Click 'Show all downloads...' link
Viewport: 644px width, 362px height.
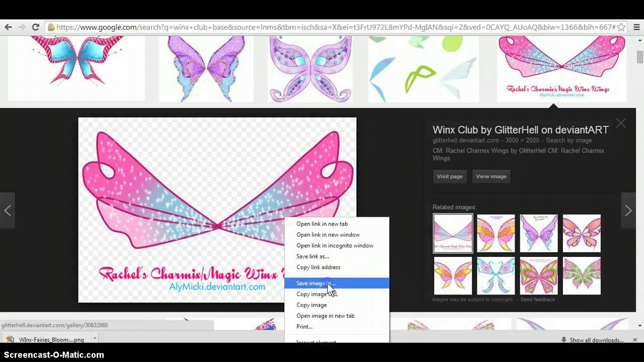(597, 340)
